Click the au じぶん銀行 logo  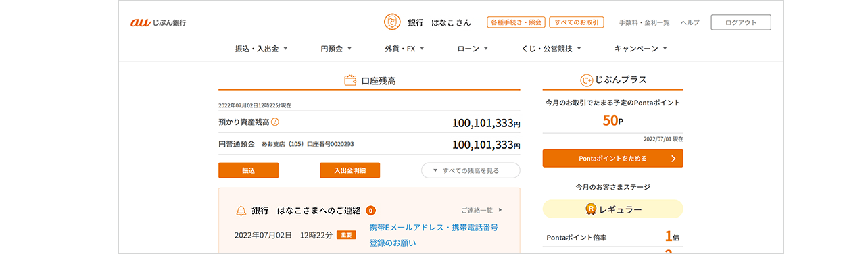(158, 22)
